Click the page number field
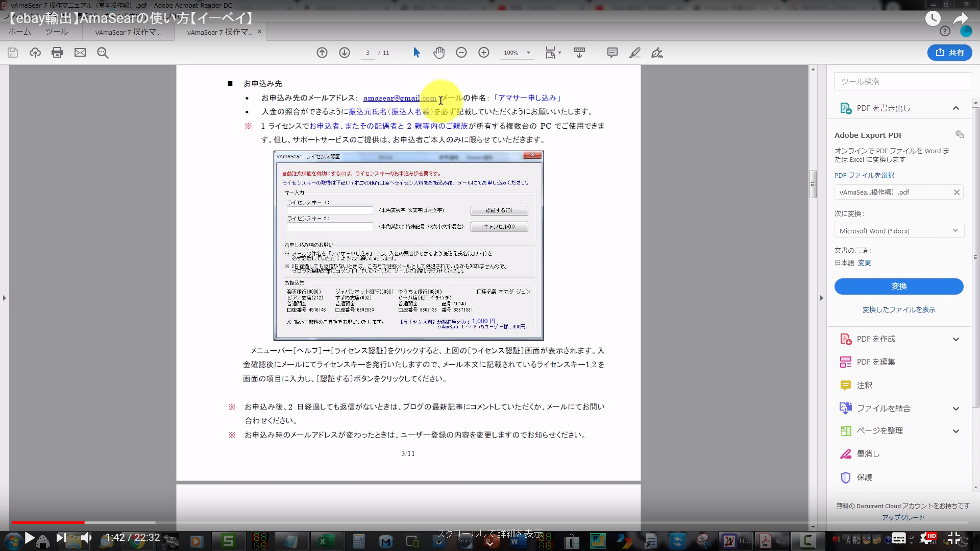 (367, 53)
